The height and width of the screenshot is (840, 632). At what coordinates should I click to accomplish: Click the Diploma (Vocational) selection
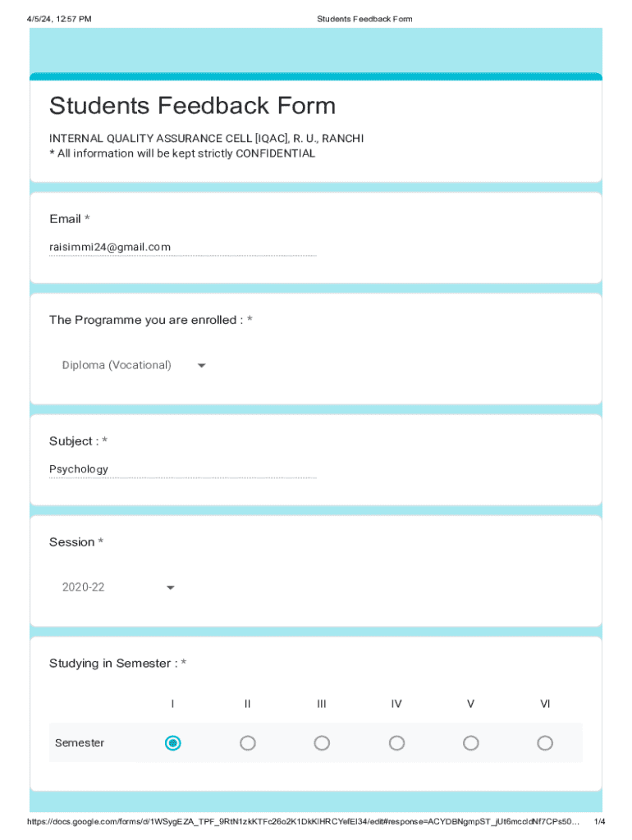(117, 365)
